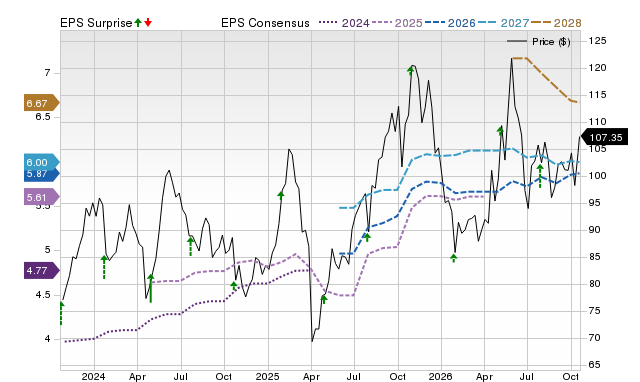Click the Price ($) legend entry
Screen dimensions: 640x382
[x=539, y=42]
